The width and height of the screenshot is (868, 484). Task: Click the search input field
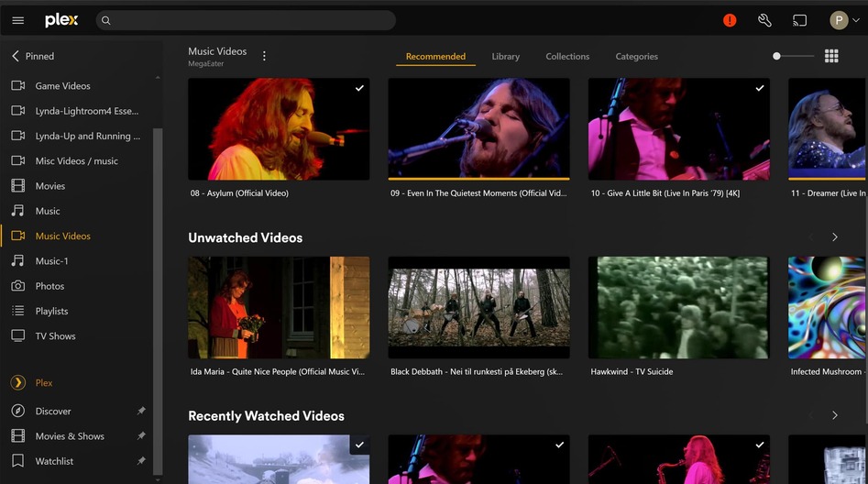(x=246, y=20)
